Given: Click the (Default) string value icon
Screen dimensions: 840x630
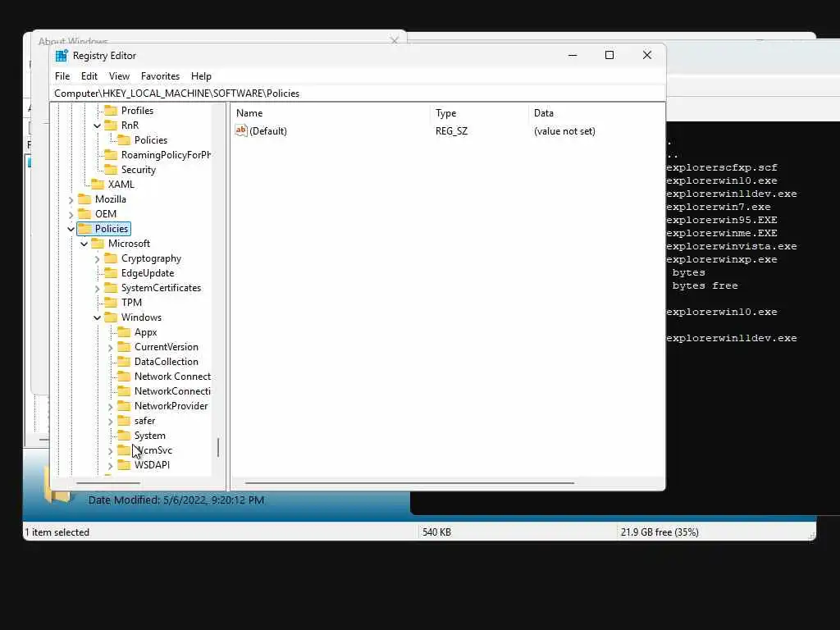Looking at the screenshot, I should click(241, 130).
